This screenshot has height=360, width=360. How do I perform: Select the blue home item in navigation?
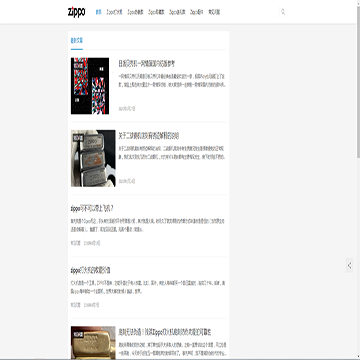(98, 12)
